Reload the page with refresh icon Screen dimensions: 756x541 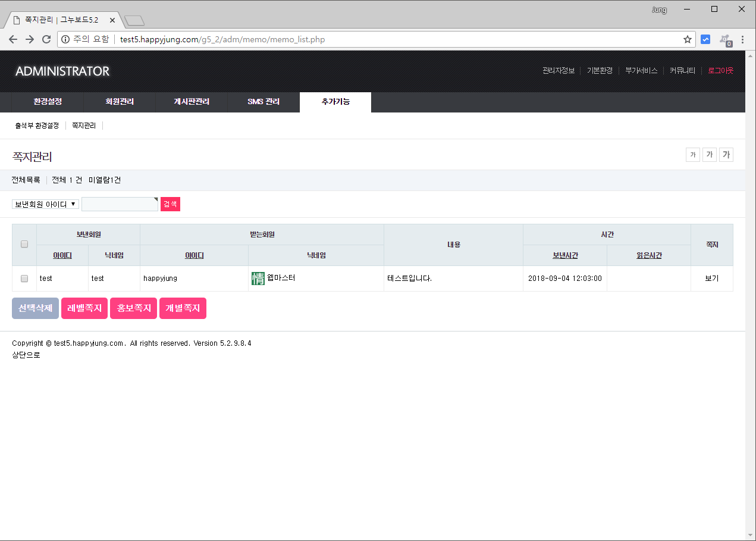[46, 40]
